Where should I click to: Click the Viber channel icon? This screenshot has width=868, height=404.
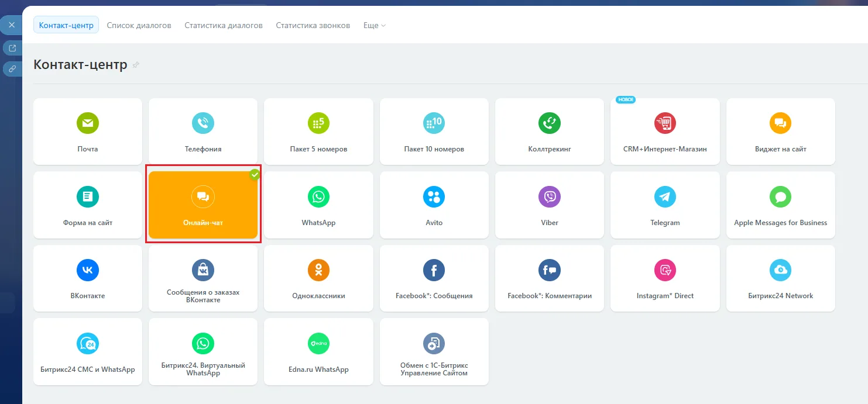point(550,196)
